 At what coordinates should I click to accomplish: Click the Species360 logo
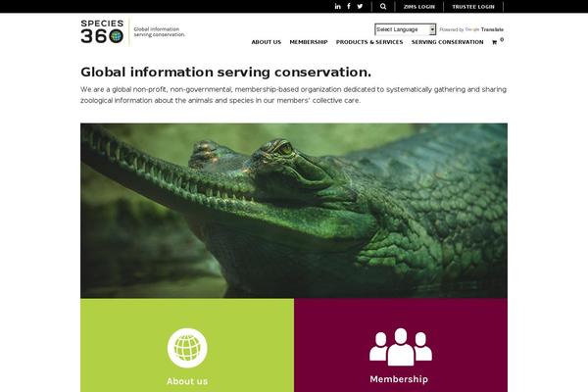(x=102, y=31)
